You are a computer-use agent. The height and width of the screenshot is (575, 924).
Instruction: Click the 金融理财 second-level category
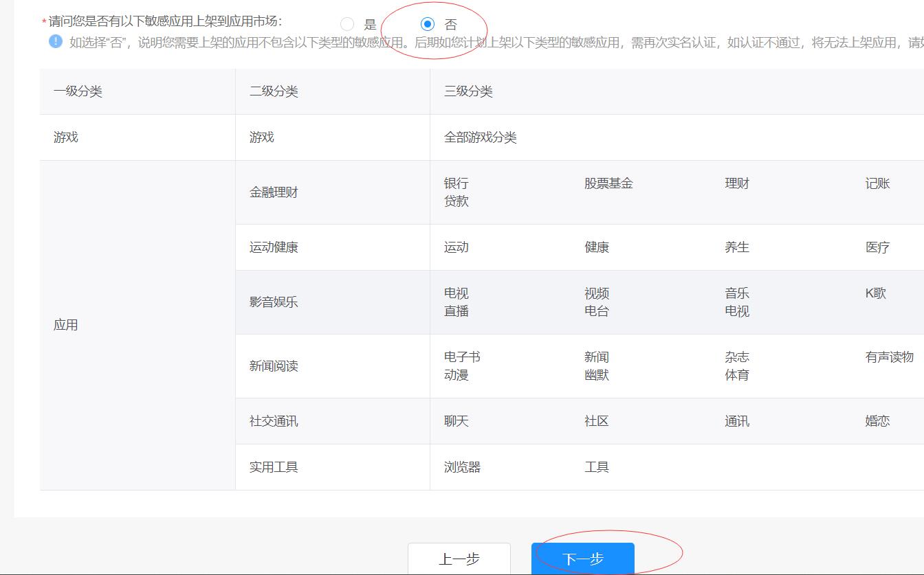pos(274,192)
